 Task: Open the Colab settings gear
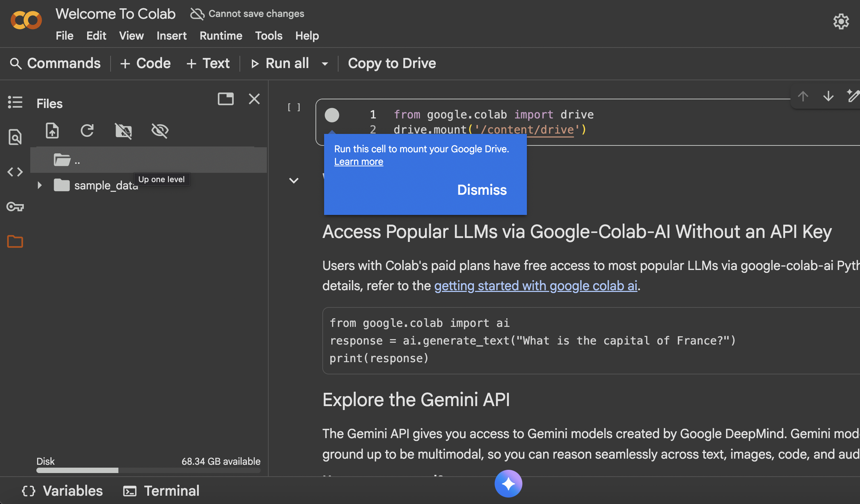click(841, 22)
